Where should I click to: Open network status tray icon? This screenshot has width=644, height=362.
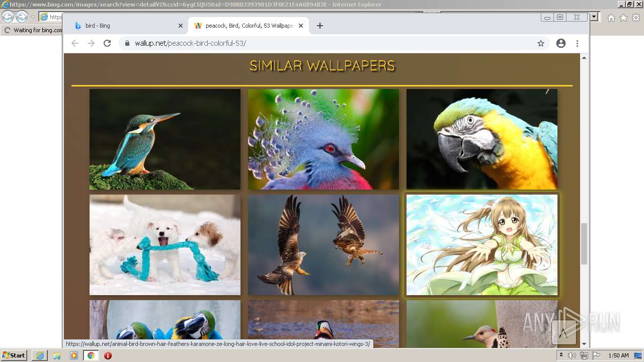(584, 355)
